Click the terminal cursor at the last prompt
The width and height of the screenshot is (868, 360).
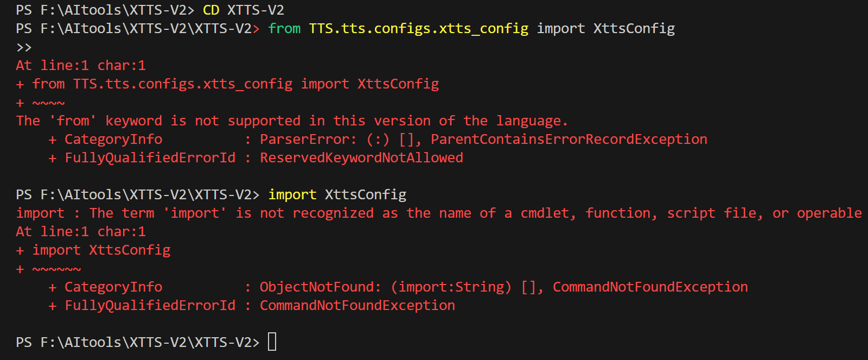point(272,342)
